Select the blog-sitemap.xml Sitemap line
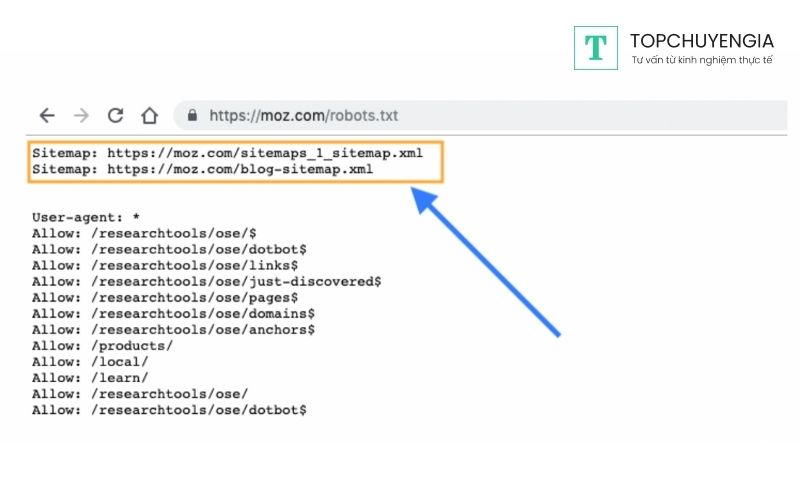 click(x=202, y=170)
